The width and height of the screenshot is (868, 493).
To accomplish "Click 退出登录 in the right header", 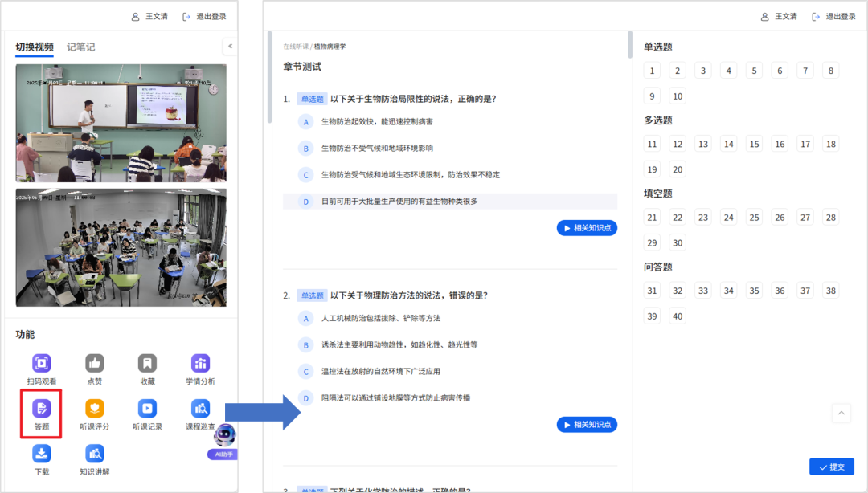I will click(833, 17).
